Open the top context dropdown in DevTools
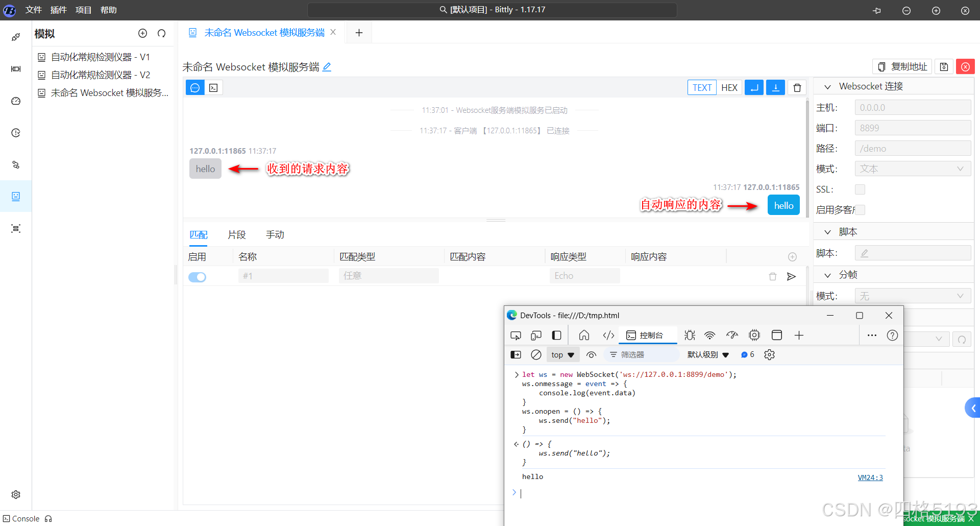Screen dimensions: 980x526 pos(562,354)
